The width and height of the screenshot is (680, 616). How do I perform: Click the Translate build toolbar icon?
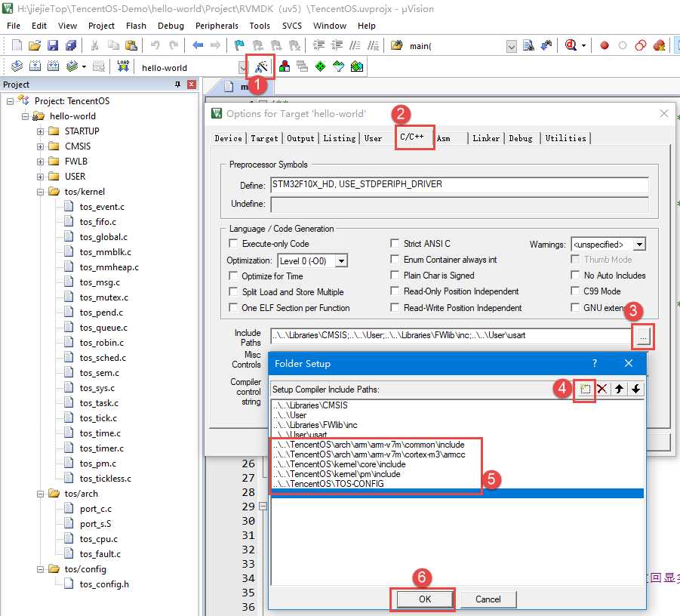[17, 66]
